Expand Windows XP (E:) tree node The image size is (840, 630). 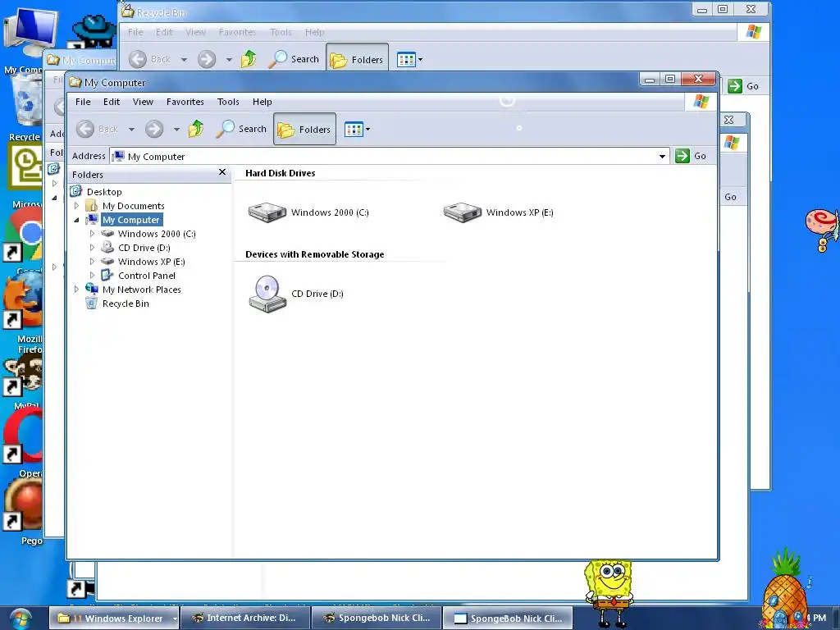[x=92, y=262]
